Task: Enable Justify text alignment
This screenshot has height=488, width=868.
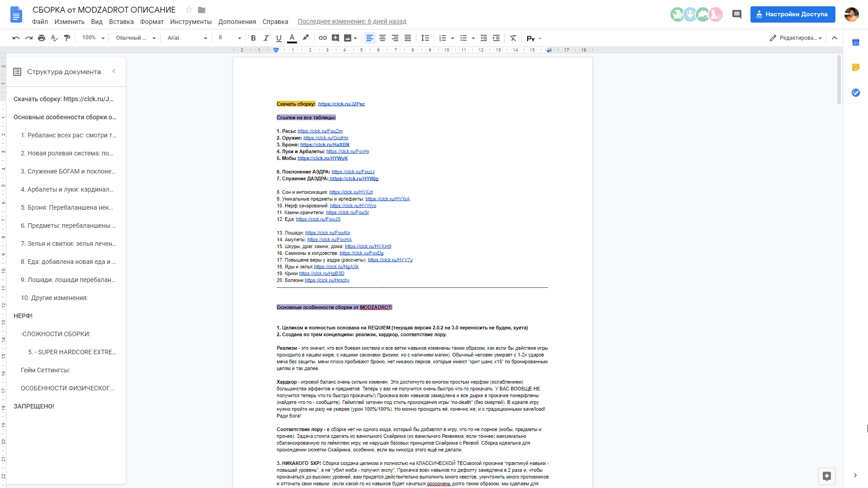Action: pos(408,38)
